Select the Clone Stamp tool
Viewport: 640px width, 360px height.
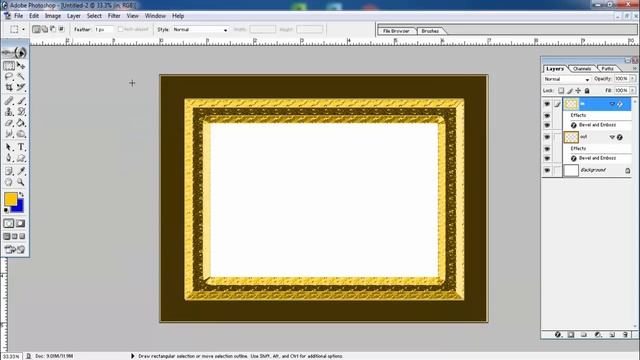9,111
